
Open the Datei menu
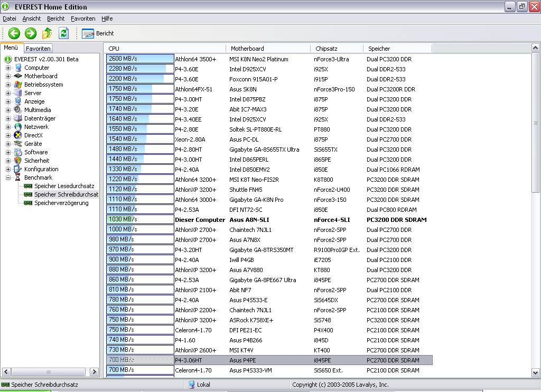(x=10, y=18)
